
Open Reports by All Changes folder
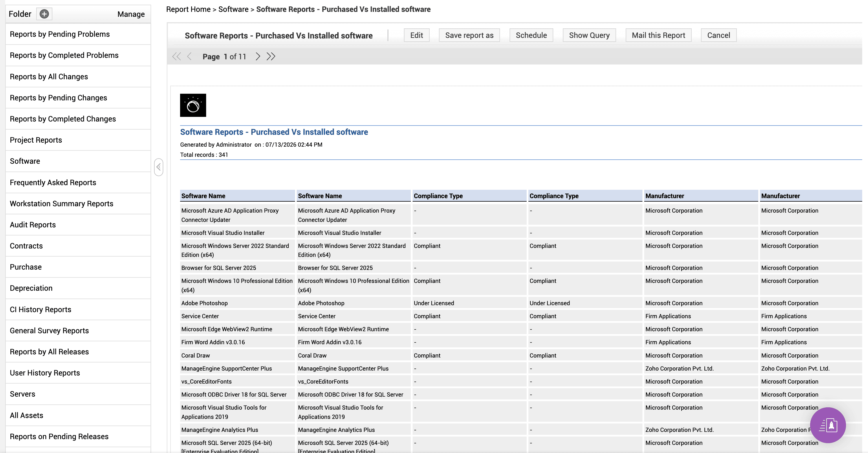tap(78, 77)
